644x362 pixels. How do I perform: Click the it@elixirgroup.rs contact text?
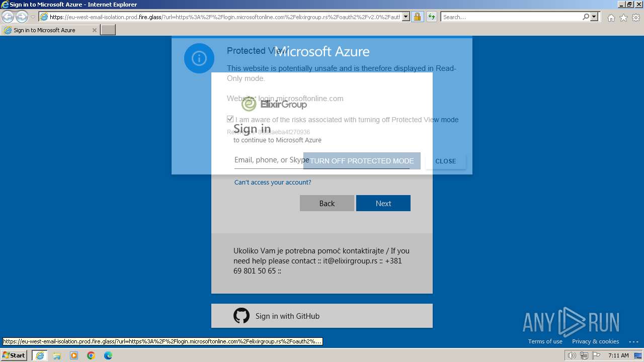tap(350, 260)
